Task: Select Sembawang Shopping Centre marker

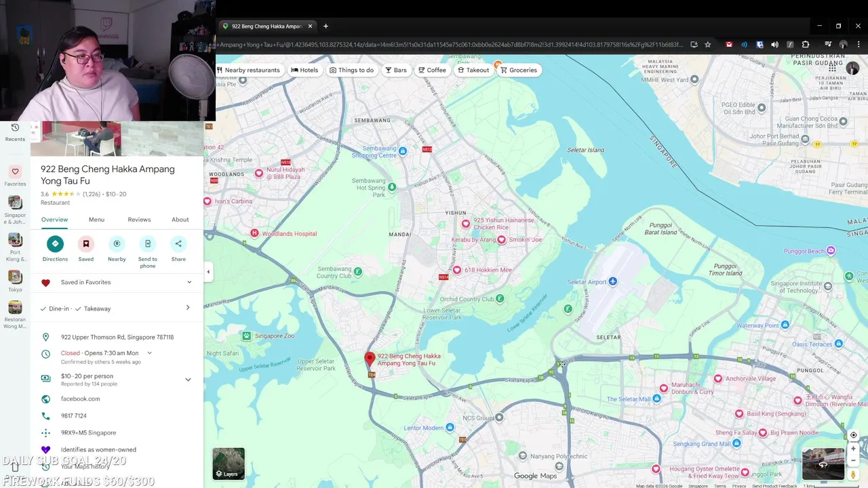Action: [403, 150]
